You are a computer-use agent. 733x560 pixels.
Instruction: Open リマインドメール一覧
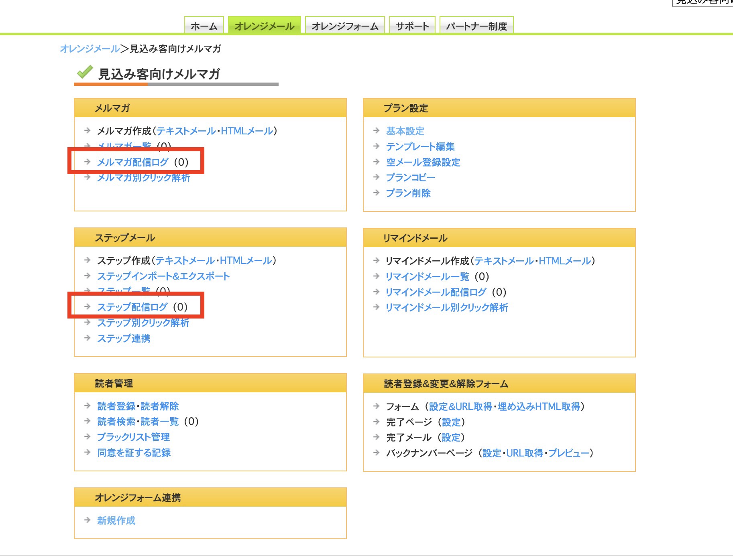pos(427,276)
